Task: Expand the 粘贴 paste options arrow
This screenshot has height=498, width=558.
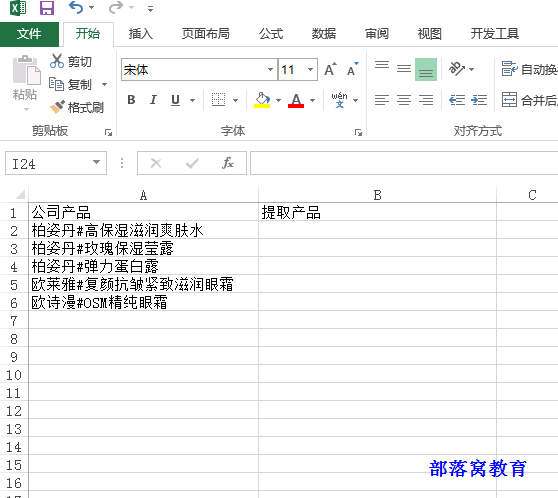Action: click(26, 109)
